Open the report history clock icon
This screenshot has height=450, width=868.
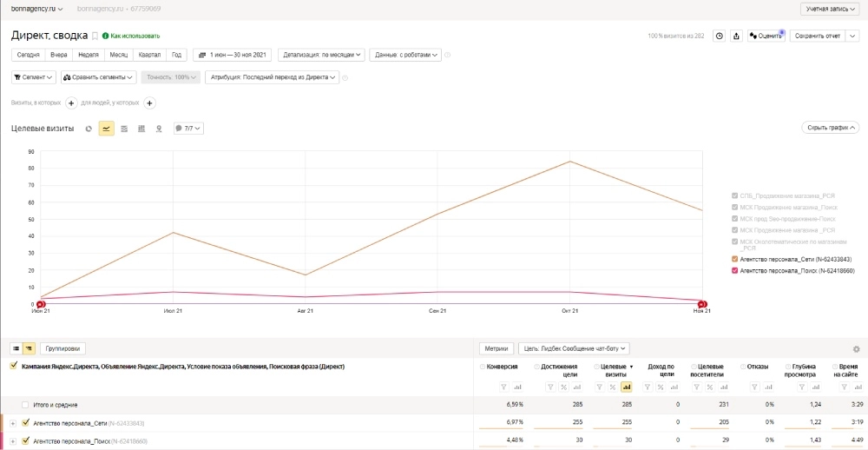pos(719,36)
